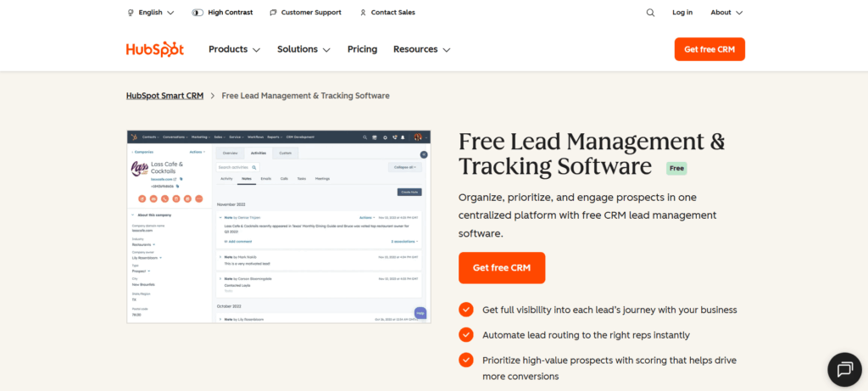868x391 pixels.
Task: Select the Activities tab in the CRM preview
Action: [259, 153]
